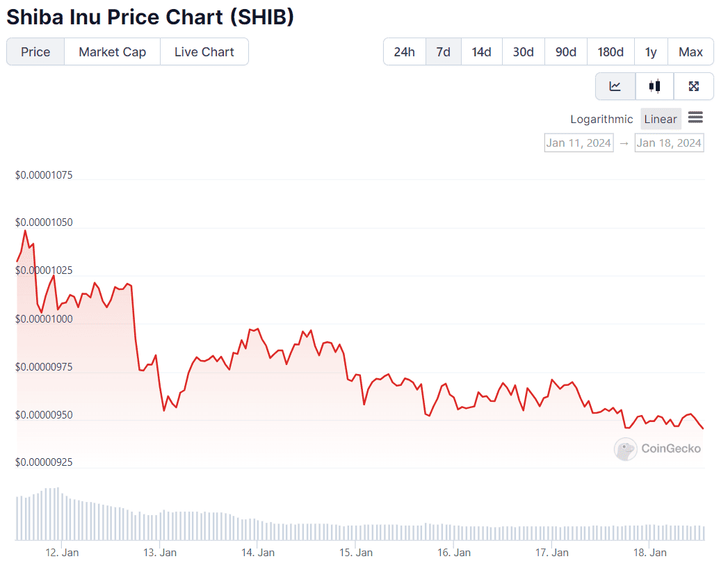Toggle the 24h time range
The width and height of the screenshot is (728, 568).
[404, 51]
